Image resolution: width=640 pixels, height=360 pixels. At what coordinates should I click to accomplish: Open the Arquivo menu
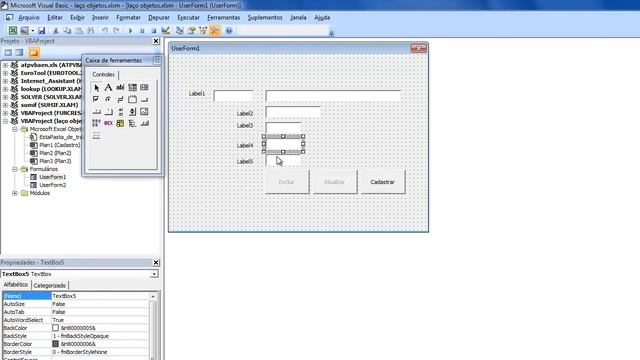coord(29,18)
